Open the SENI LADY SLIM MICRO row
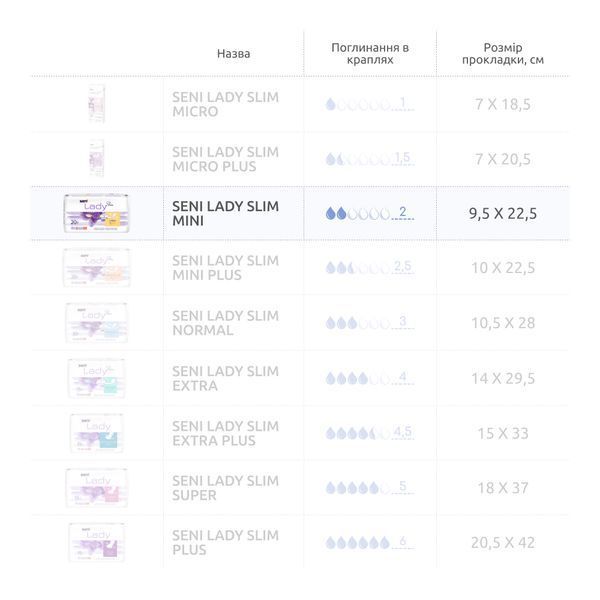This screenshot has width=600, height=600. 300,104
